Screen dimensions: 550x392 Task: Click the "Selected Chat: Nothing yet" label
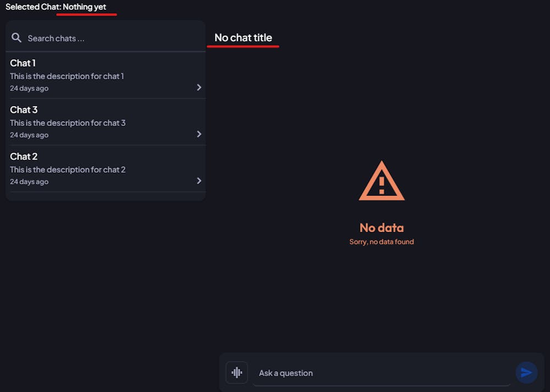click(x=56, y=7)
